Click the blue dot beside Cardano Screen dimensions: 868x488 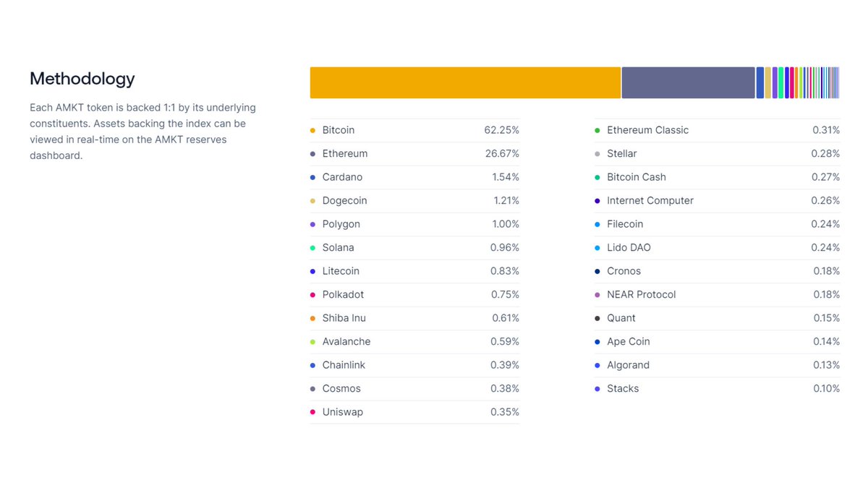click(x=312, y=177)
